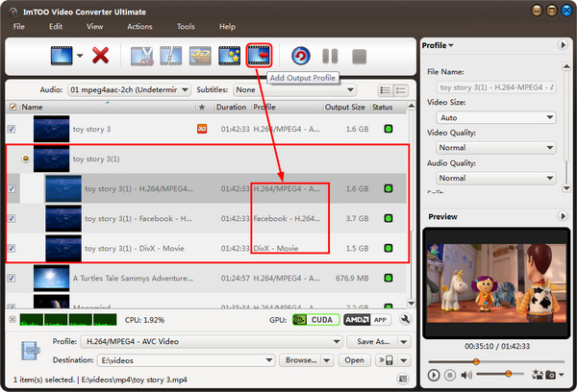577x392 pixels.
Task: Open the video Effects tool icon
Action: [229, 57]
